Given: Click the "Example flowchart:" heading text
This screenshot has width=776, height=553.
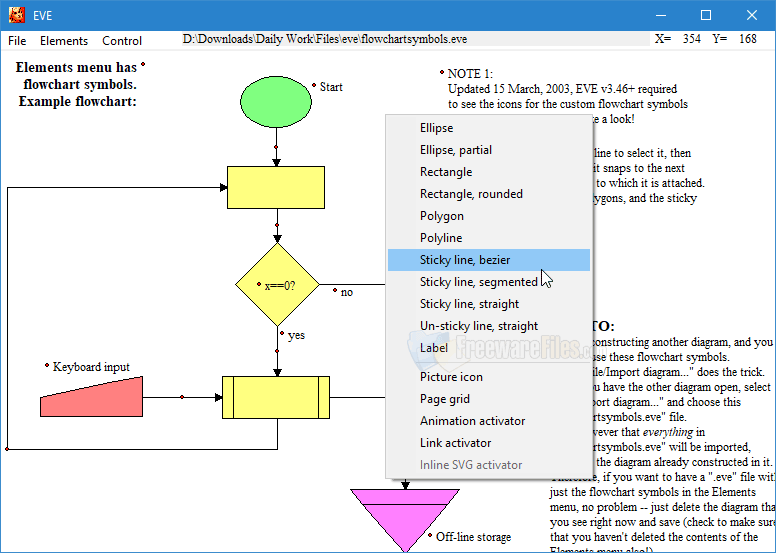Looking at the screenshot, I should [78, 101].
